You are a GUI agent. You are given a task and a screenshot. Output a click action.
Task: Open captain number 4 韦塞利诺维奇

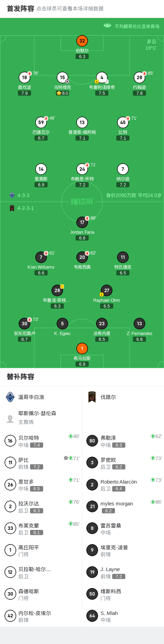click(102, 77)
